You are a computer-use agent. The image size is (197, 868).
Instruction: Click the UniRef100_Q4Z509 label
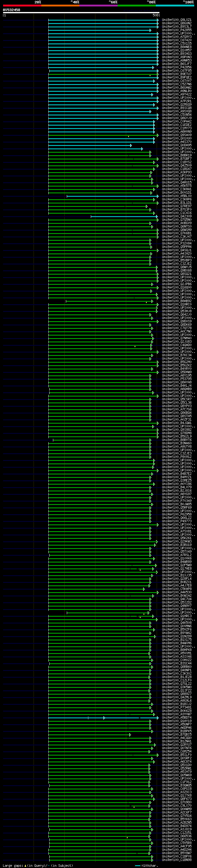176,165
